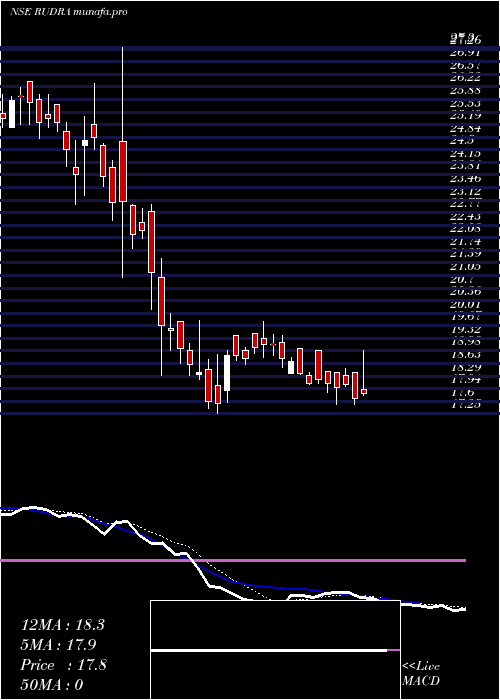Click the 12MA : 18.3 label

62,625
